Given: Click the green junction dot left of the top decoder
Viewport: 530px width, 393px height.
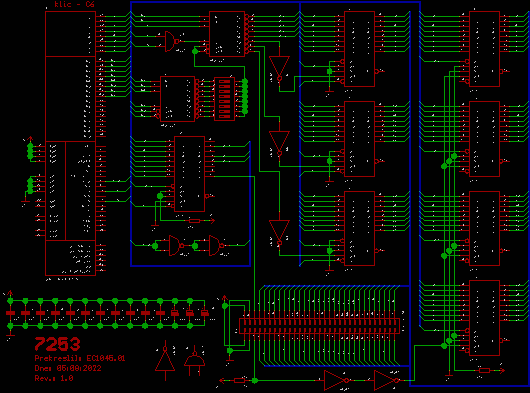Looking at the screenshot, I should [195, 51].
